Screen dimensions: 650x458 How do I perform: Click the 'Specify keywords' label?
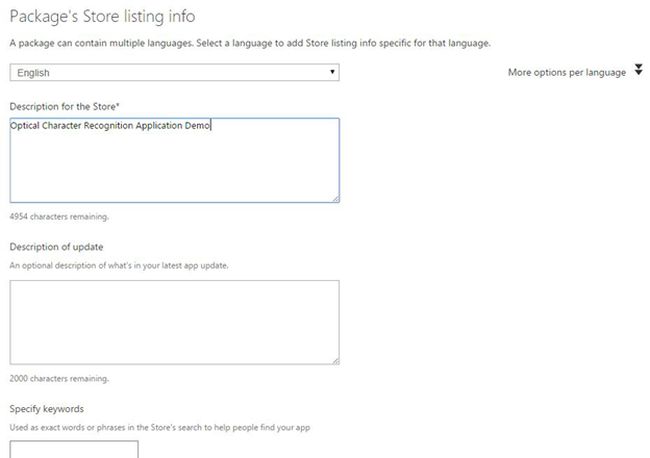click(x=46, y=409)
